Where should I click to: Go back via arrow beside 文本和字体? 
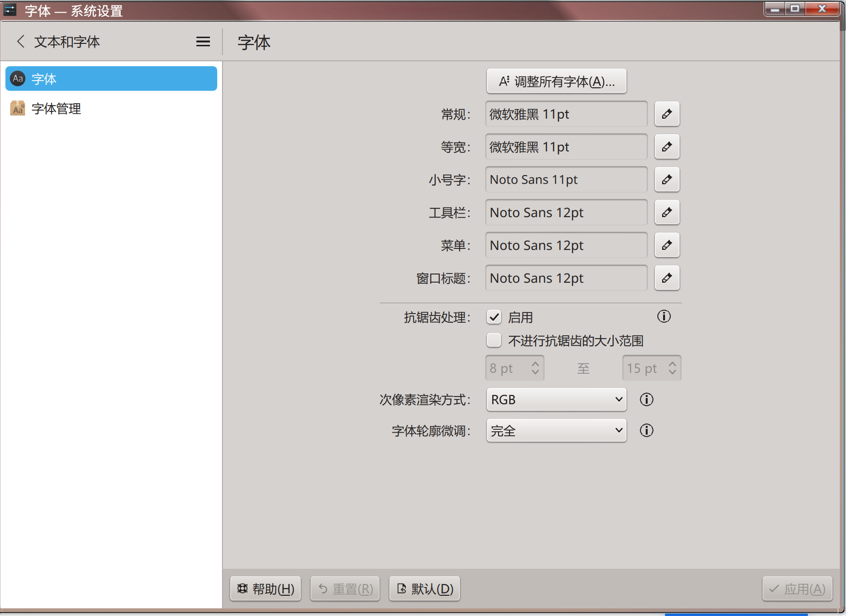(x=21, y=41)
